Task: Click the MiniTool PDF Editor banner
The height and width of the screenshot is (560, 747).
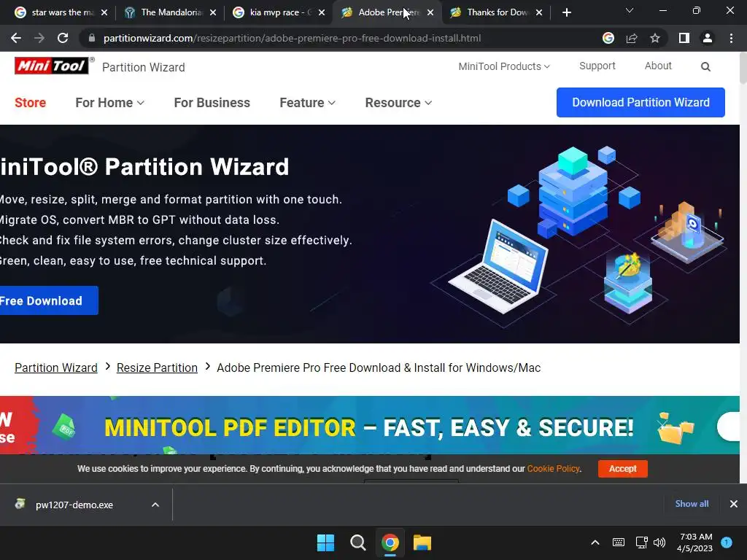Action: pyautogui.click(x=370, y=425)
